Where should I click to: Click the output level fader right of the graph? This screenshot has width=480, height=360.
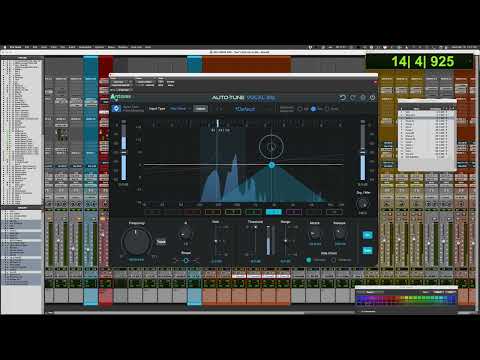tap(363, 152)
